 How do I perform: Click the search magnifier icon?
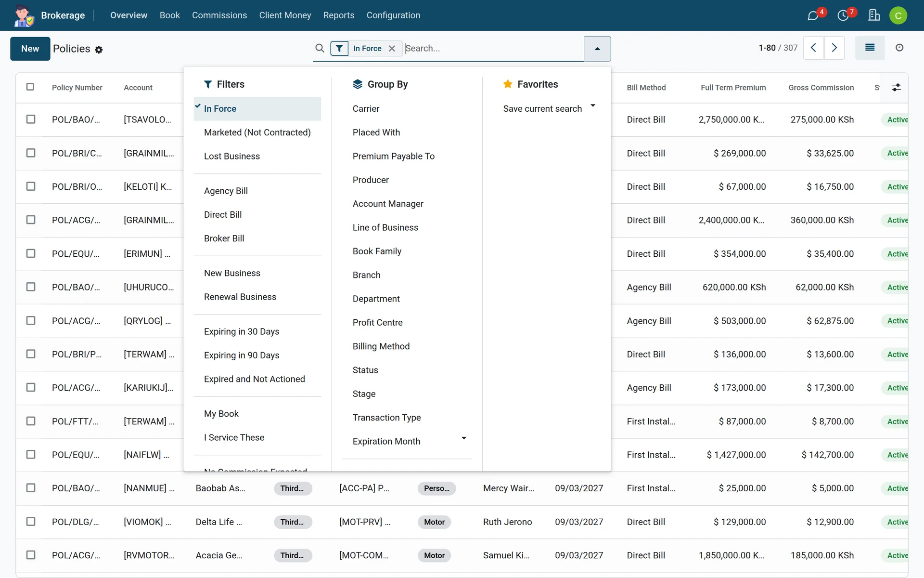(320, 48)
